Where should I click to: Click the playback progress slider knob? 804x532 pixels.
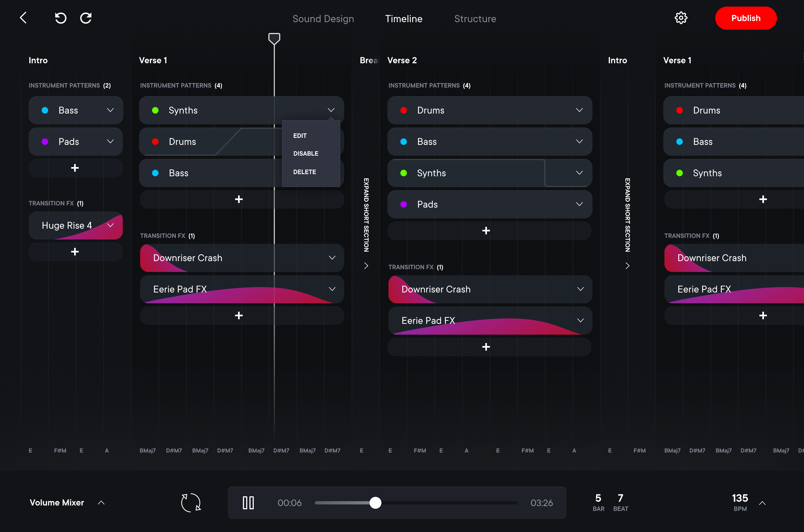[375, 503]
